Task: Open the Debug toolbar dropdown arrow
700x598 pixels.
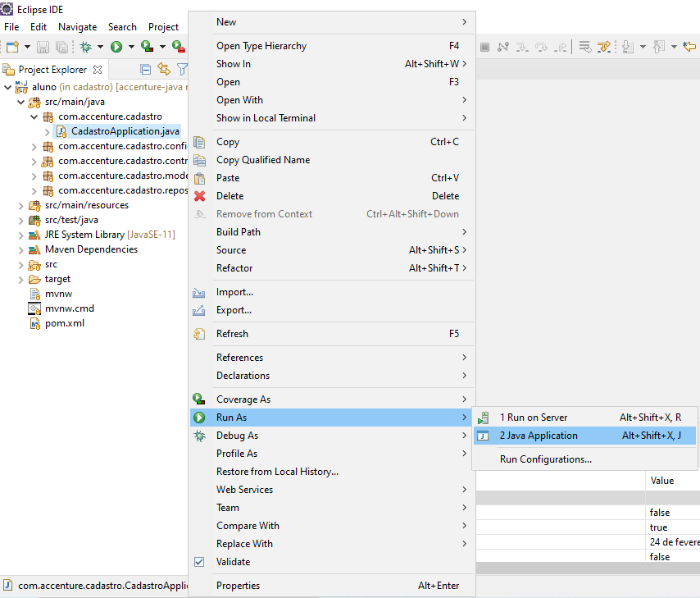Action: (100, 47)
